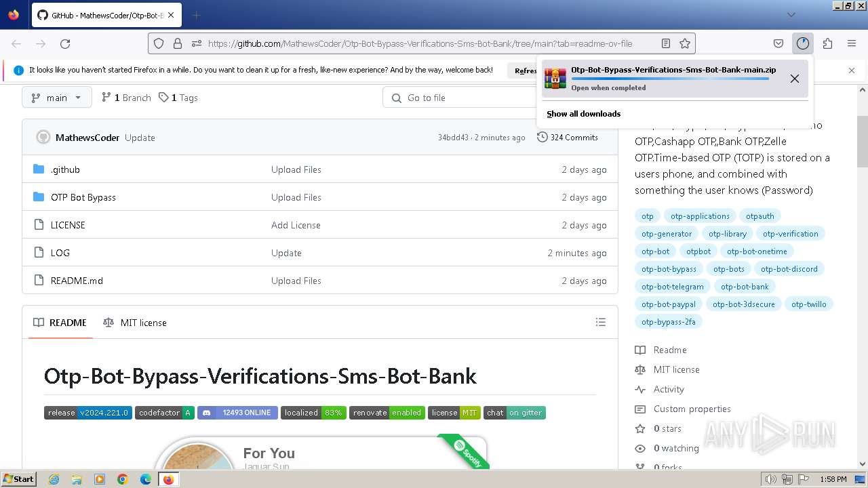The width and height of the screenshot is (868, 488).
Task: Open the sidebar Readme link
Action: pos(661,350)
